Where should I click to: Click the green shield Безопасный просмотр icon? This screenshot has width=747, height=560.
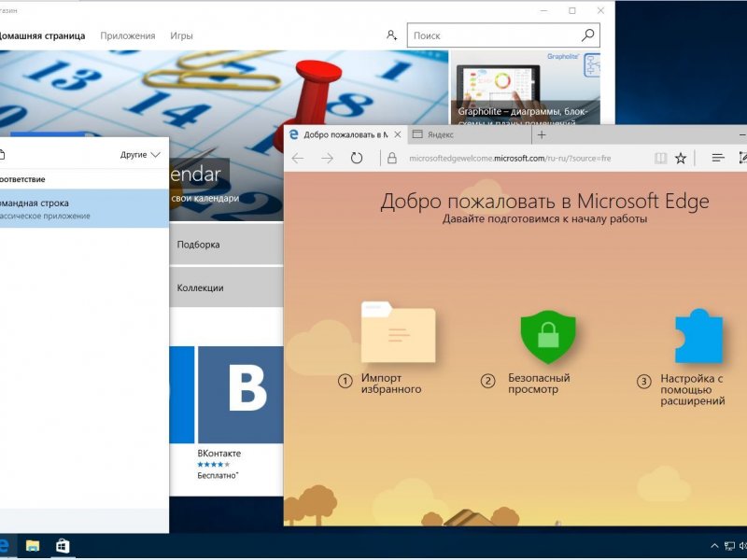[548, 336]
